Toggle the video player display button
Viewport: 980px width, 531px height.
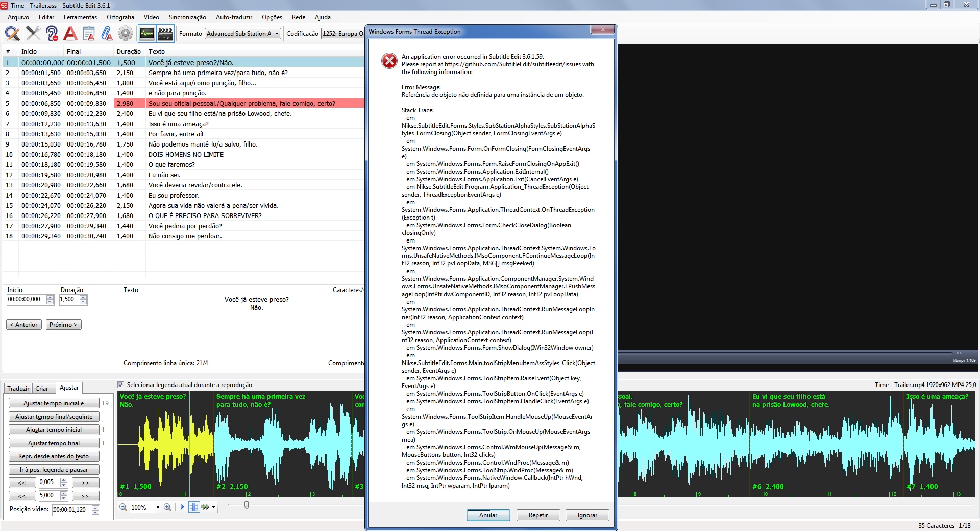pos(165,33)
